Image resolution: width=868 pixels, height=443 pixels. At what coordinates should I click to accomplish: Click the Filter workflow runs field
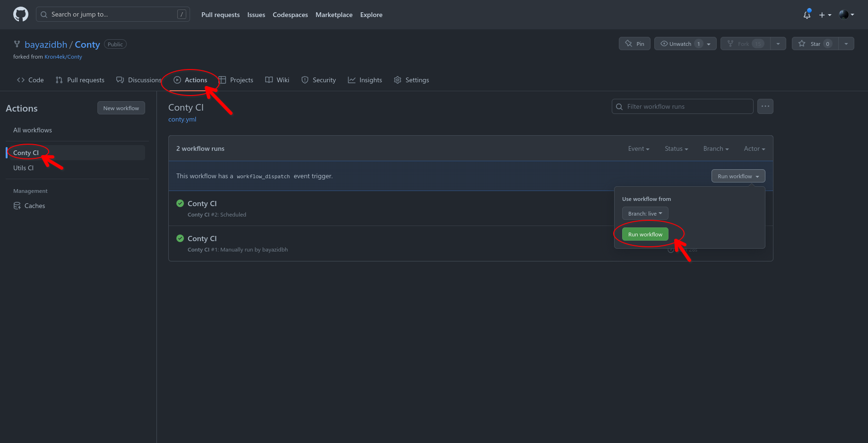point(682,106)
